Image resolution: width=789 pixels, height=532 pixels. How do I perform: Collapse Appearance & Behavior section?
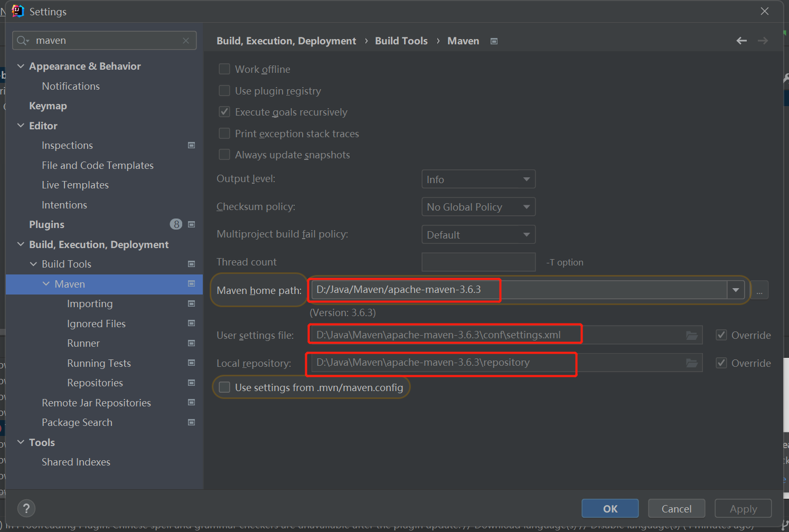[21, 66]
